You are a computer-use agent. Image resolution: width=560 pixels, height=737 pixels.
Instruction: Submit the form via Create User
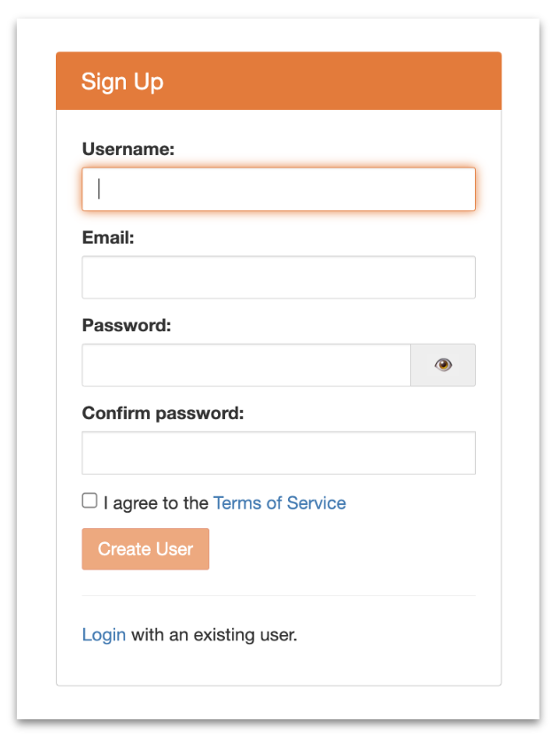tap(145, 548)
